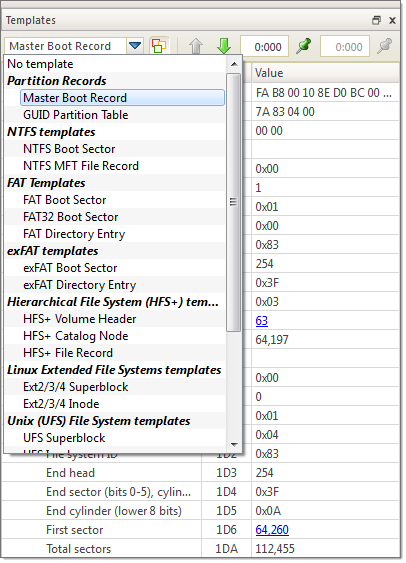Undock the Templates panel with restore icon
This screenshot has height=563, width=406.
(x=376, y=20)
